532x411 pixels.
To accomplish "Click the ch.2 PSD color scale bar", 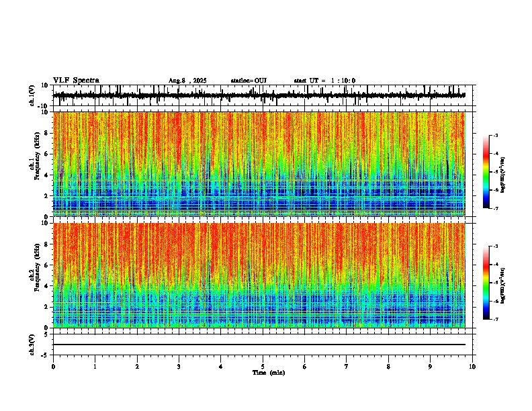I will pyautogui.click(x=486, y=283).
